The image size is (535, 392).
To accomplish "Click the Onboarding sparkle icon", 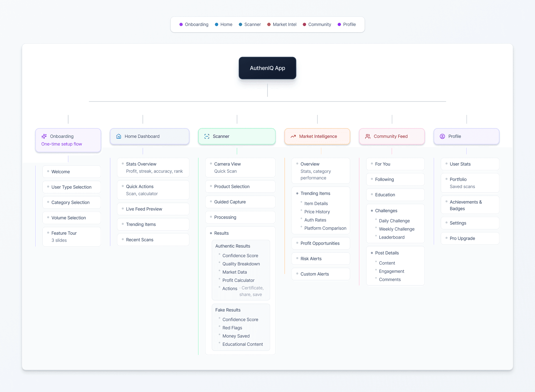I will point(44,136).
